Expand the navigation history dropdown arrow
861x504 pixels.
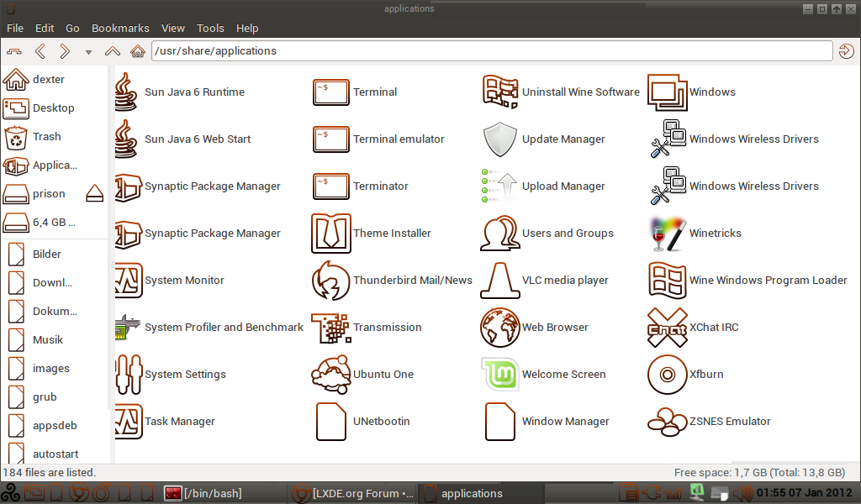[x=88, y=52]
